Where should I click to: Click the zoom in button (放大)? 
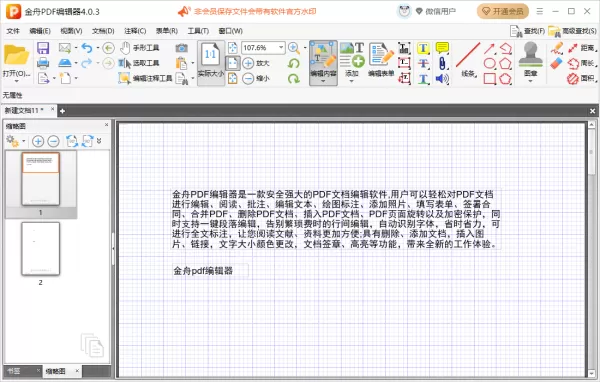click(256, 63)
